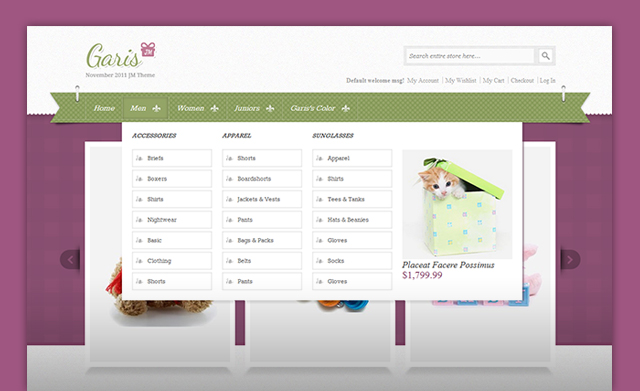Go to previous slide with left arrow
640x391 pixels.
point(70,259)
